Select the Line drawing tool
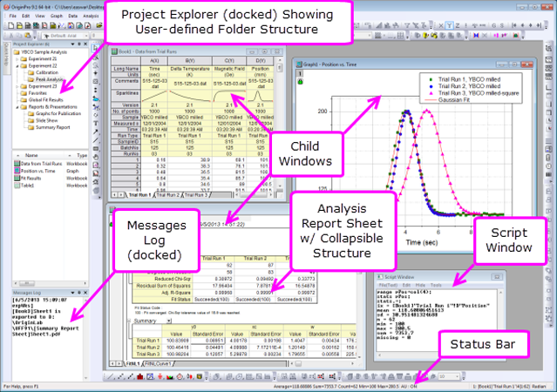This screenshot has height=392, width=557. point(96,140)
